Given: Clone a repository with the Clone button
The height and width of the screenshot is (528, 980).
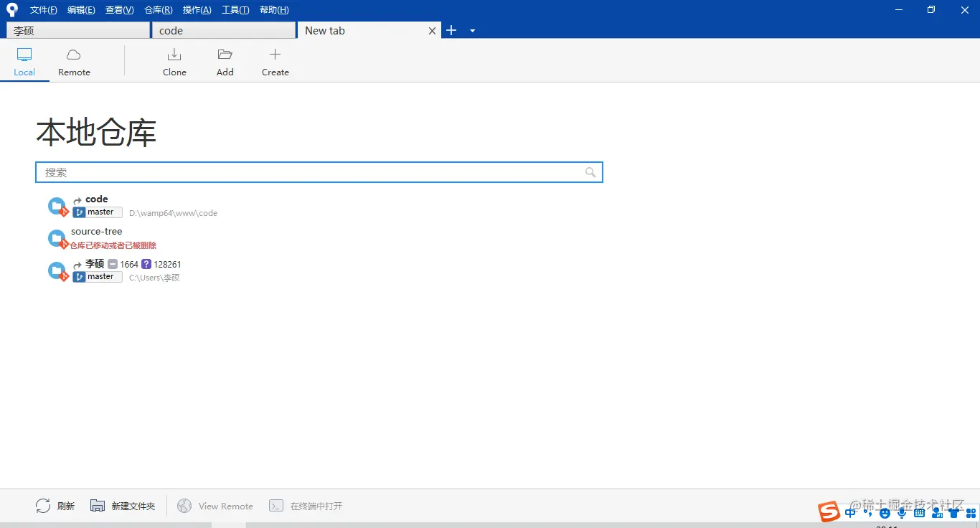Looking at the screenshot, I should (174, 62).
